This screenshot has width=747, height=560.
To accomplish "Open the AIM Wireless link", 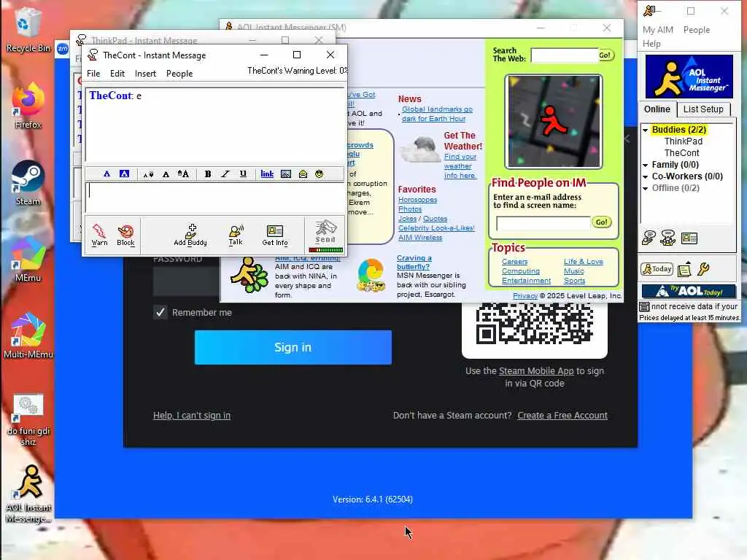I will (x=420, y=237).
